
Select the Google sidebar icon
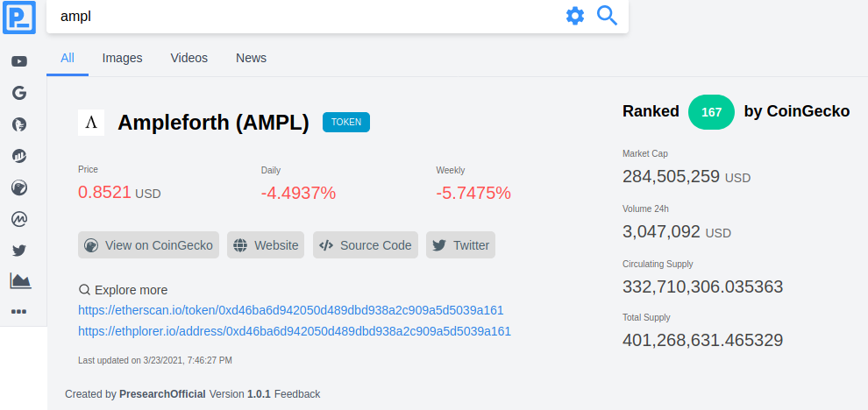19,93
